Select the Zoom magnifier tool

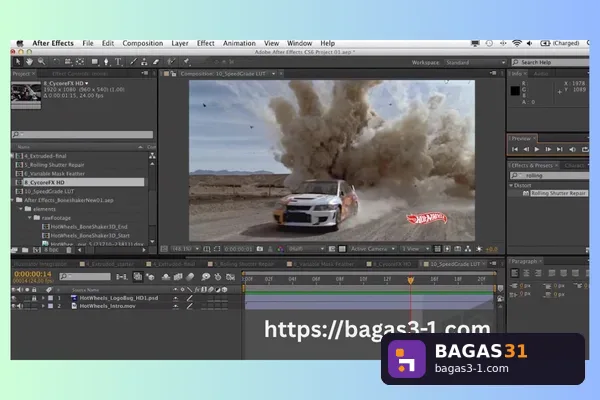tap(41, 62)
